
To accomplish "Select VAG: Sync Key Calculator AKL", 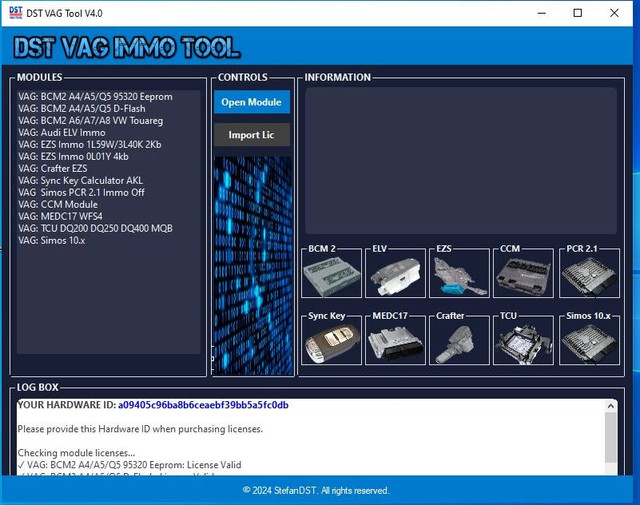I will 80,180.
